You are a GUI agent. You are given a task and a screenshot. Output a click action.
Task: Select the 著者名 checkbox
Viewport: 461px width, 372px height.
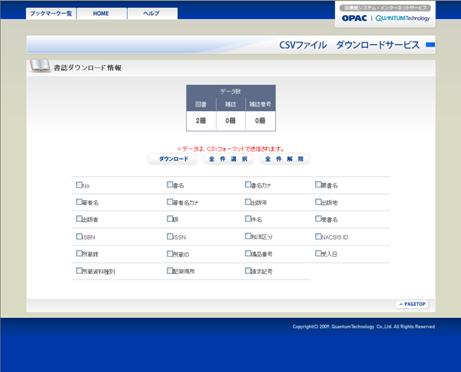[79, 202]
